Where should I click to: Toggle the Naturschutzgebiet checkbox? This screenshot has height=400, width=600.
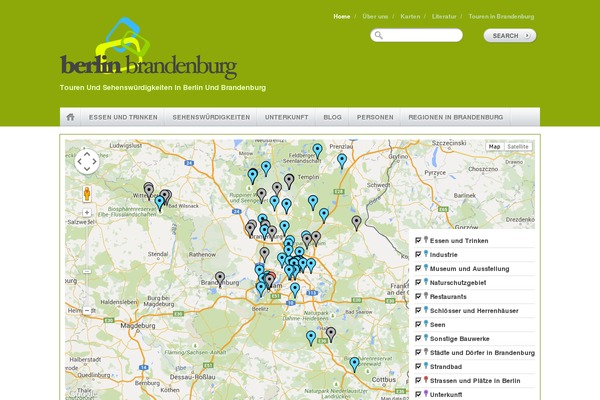[x=418, y=282]
